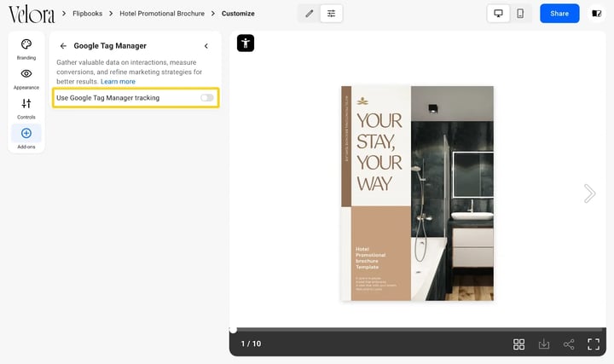Show the page thumbnails grid

pyautogui.click(x=518, y=344)
